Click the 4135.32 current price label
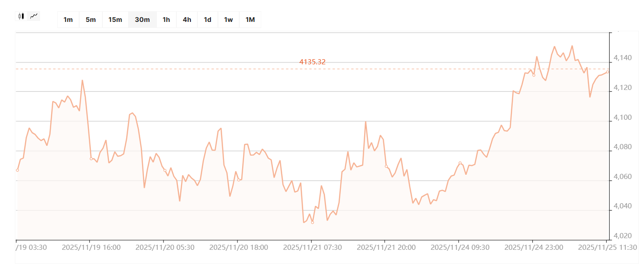Image resolution: width=644 pixels, height=268 pixels. click(x=312, y=62)
